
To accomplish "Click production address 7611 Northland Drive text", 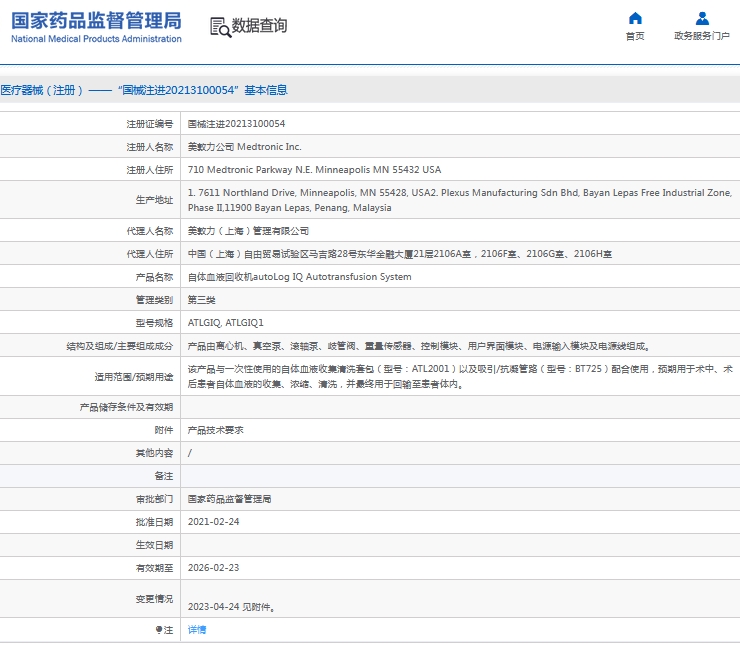I will click(x=460, y=200).
